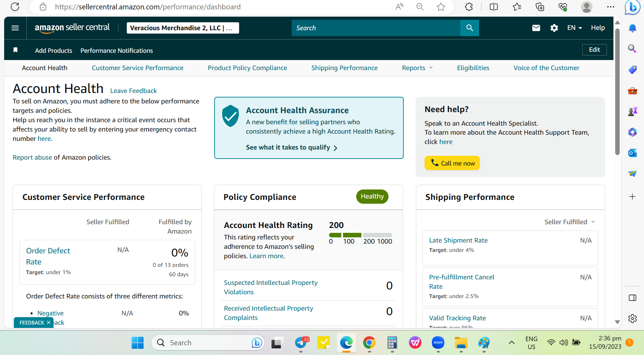Click the Windows taskbar Search box
Image resolution: width=644 pixels, height=355 pixels.
coord(208,343)
